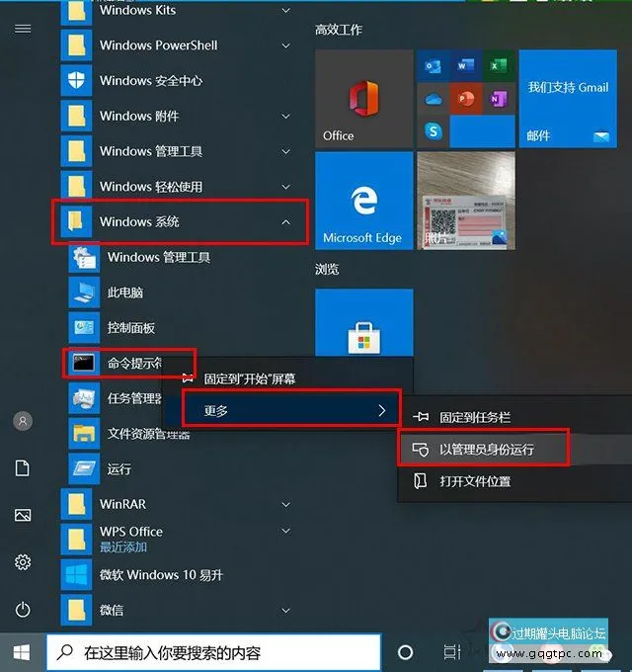This screenshot has width=632, height=672.
Task: Open File Explorer icon in app list
Action: pyautogui.click(x=84, y=434)
